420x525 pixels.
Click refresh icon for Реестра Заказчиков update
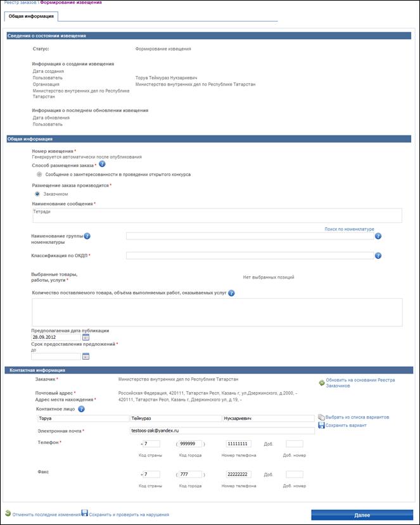322,383
